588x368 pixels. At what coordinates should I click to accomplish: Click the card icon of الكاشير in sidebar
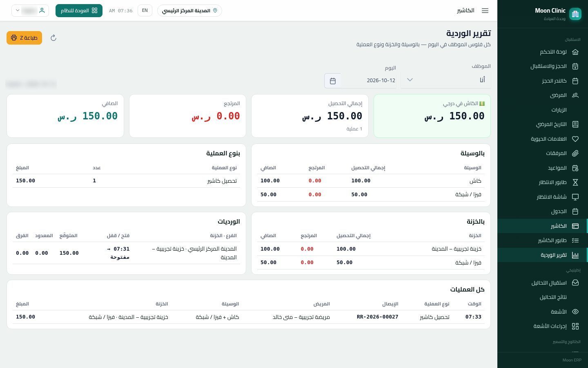(575, 226)
